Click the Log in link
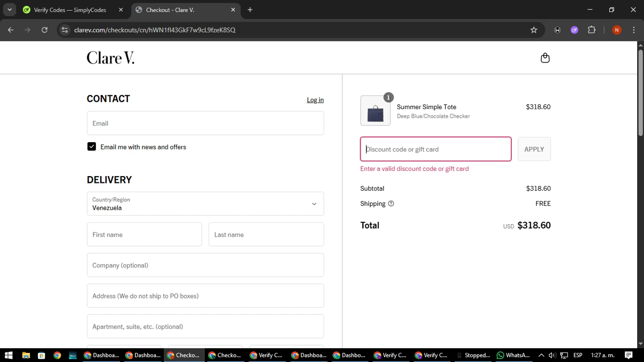644x362 pixels. click(x=315, y=100)
